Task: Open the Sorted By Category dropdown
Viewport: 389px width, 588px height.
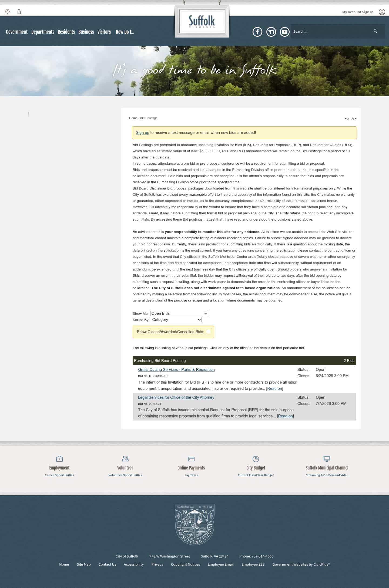Action: click(x=176, y=320)
